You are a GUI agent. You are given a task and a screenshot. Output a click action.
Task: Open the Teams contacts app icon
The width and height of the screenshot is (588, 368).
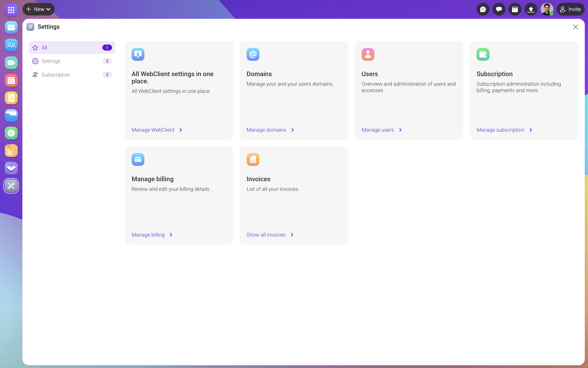[x=11, y=45]
